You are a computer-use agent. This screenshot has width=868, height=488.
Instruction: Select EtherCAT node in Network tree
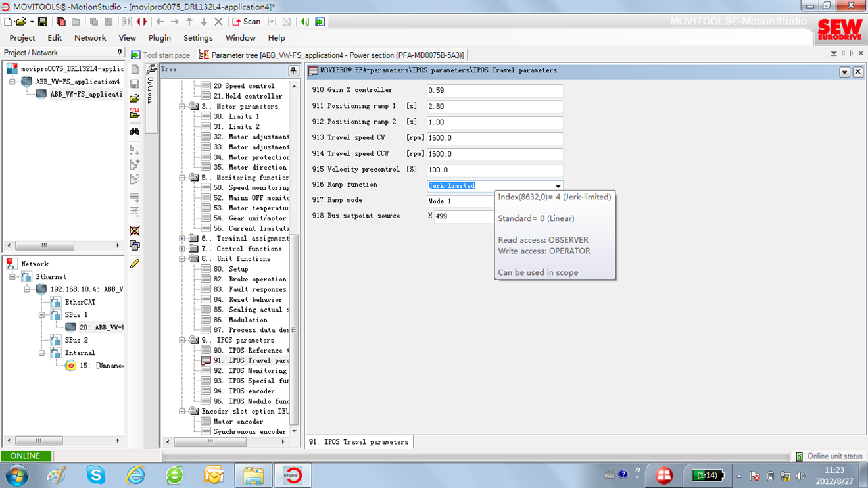pyautogui.click(x=80, y=302)
